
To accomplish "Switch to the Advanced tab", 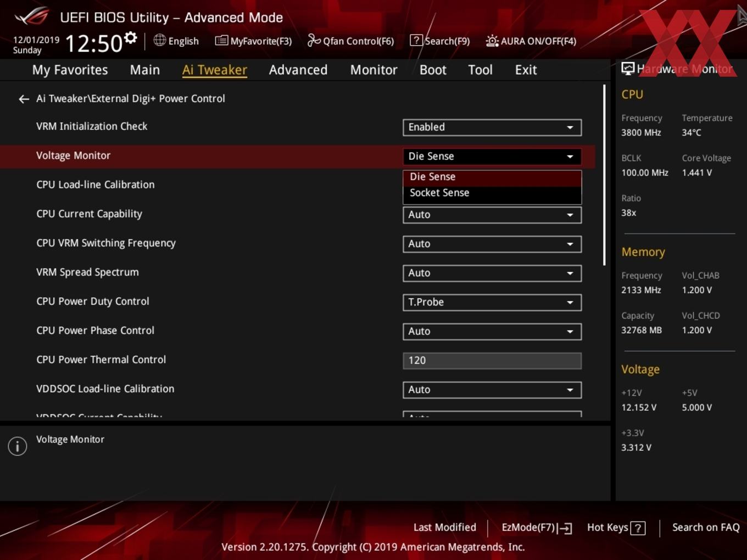I will click(298, 70).
